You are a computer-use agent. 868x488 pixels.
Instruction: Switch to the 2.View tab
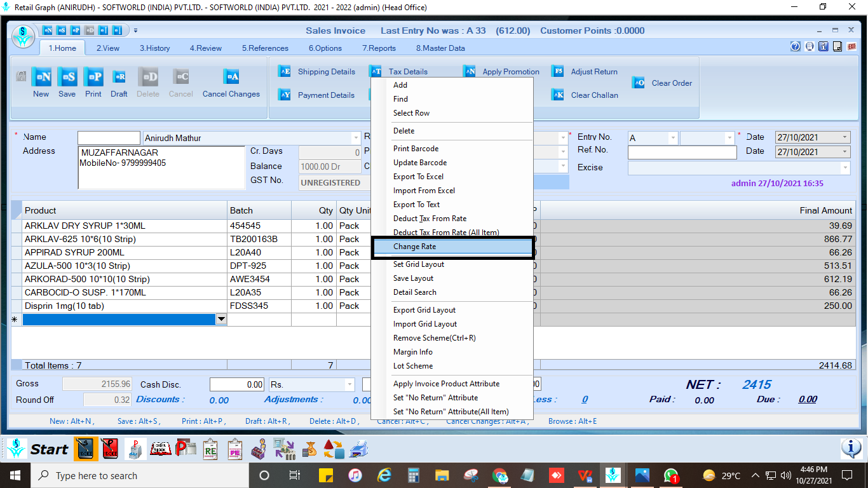pyautogui.click(x=108, y=48)
